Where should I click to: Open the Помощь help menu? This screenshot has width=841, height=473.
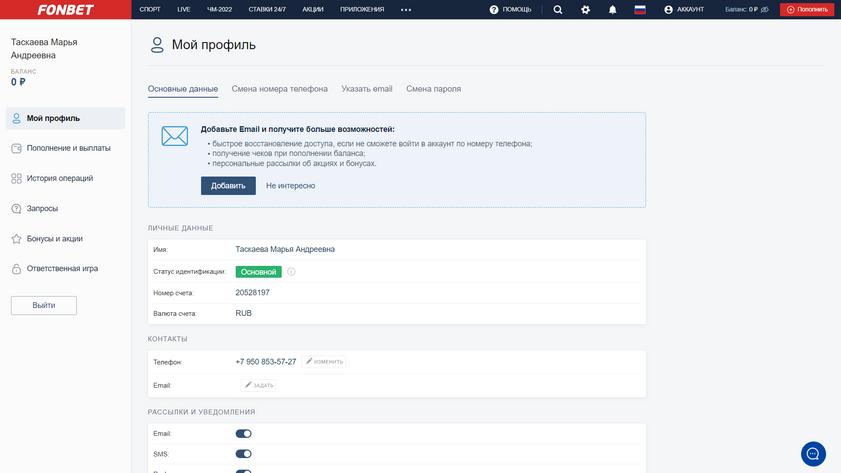[510, 9]
